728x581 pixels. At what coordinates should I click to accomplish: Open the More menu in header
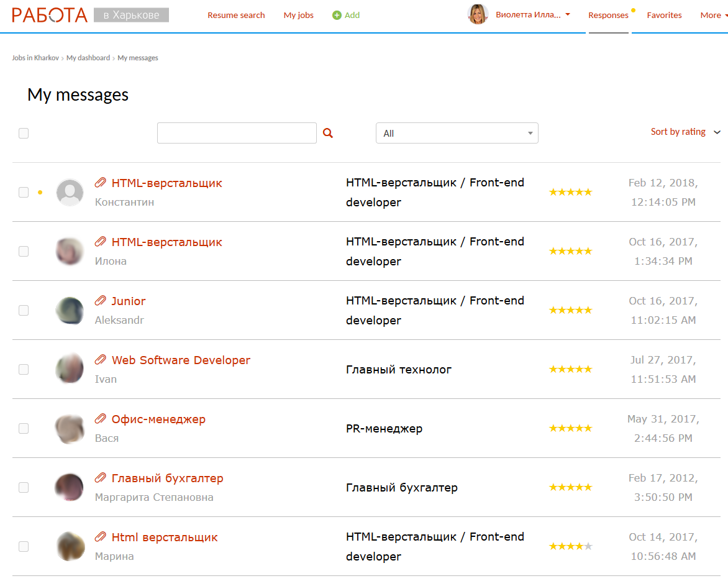coord(713,16)
